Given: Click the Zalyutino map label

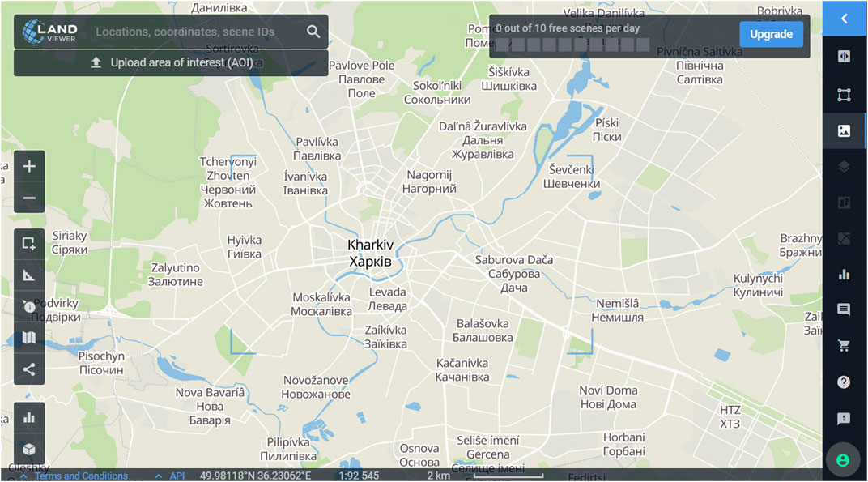Looking at the screenshot, I should click(x=175, y=275).
